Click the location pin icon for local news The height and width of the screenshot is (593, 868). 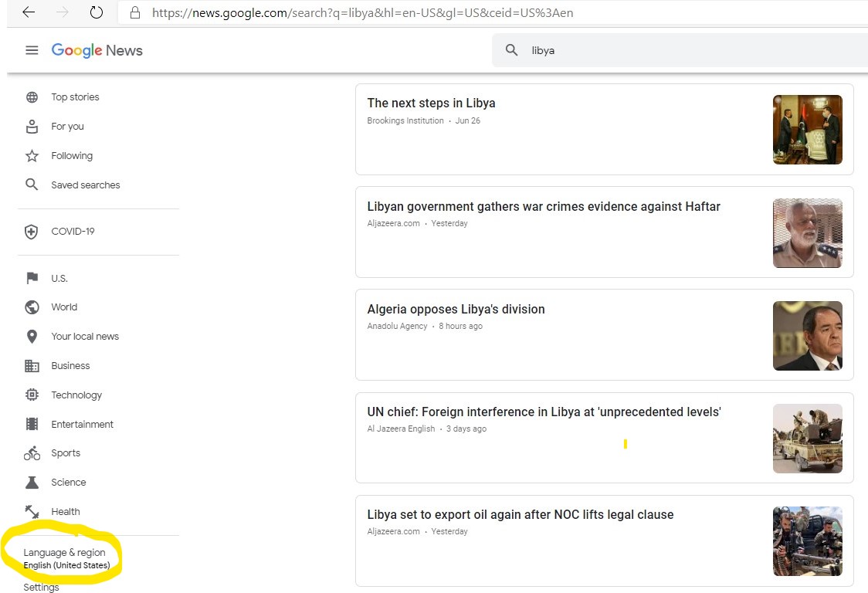coord(32,337)
